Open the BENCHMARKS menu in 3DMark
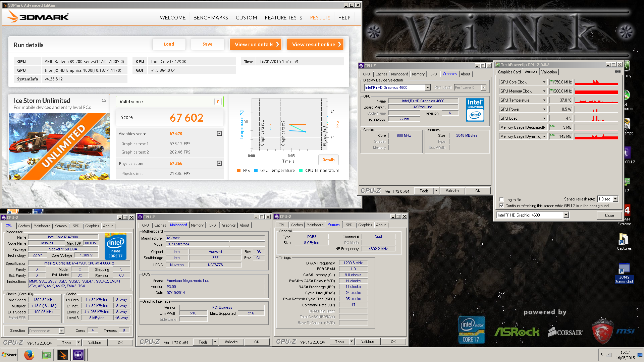 coord(211,18)
